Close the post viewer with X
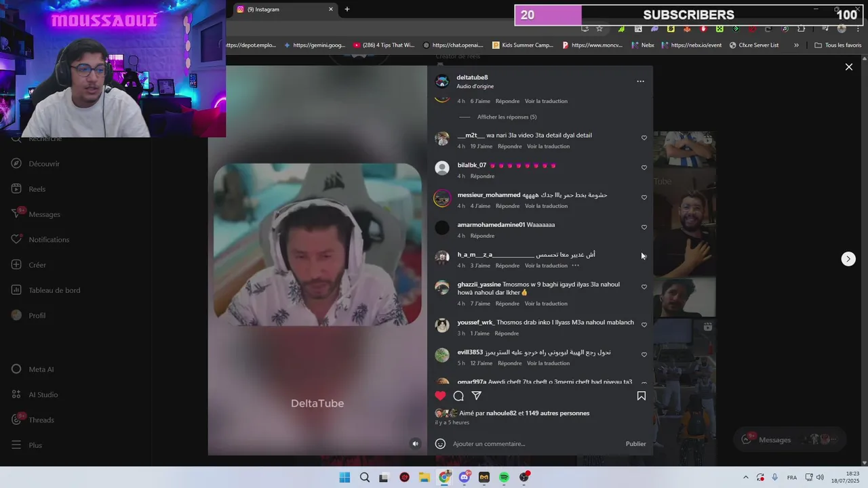The width and height of the screenshot is (868, 488). point(848,67)
